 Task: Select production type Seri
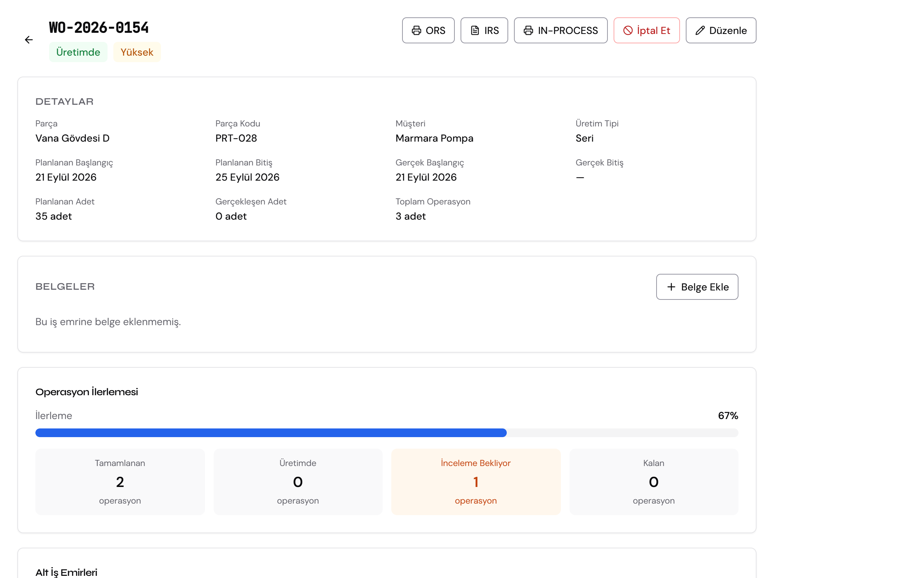(x=584, y=138)
